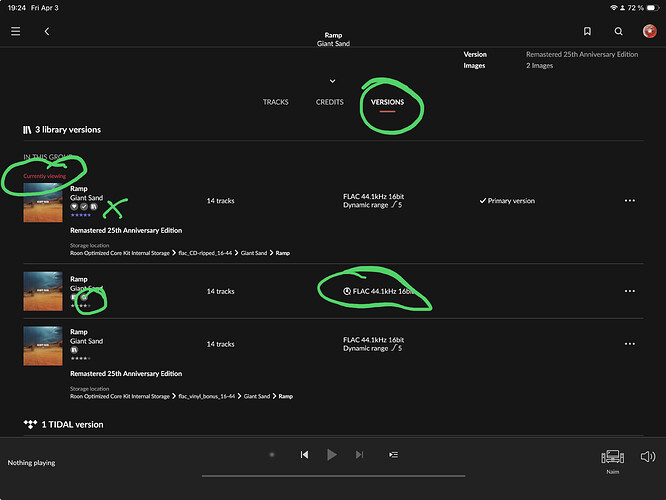Skip to the previous track

pos(305,455)
